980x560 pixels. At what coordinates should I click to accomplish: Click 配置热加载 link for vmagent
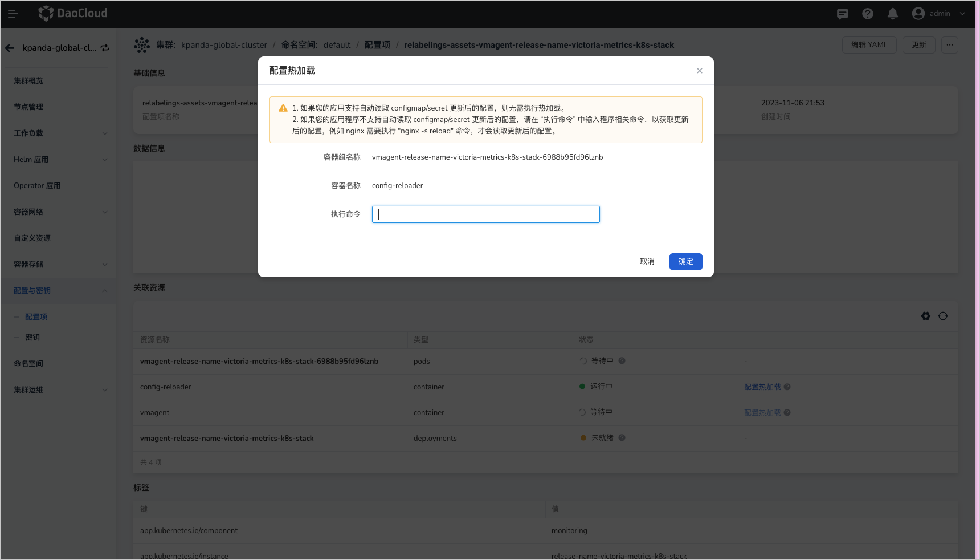tap(762, 413)
